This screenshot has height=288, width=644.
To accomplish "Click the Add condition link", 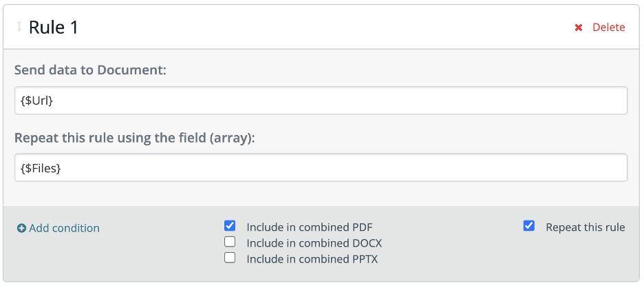I will point(64,228).
